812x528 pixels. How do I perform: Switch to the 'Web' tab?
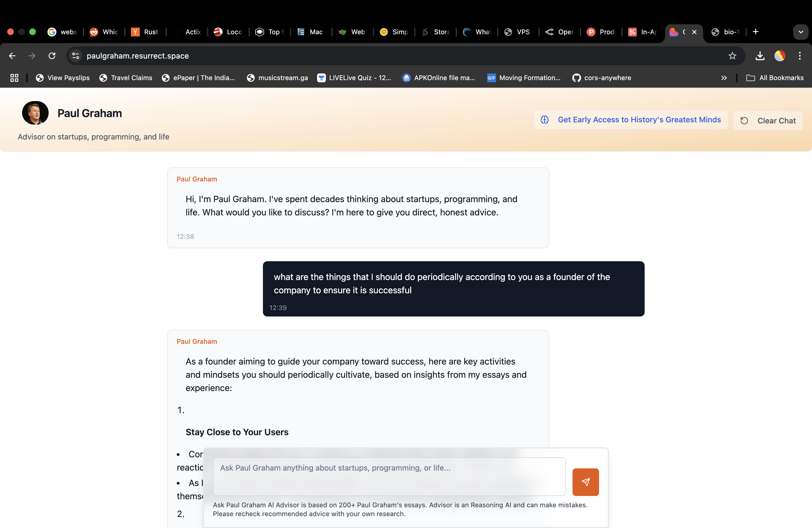352,32
